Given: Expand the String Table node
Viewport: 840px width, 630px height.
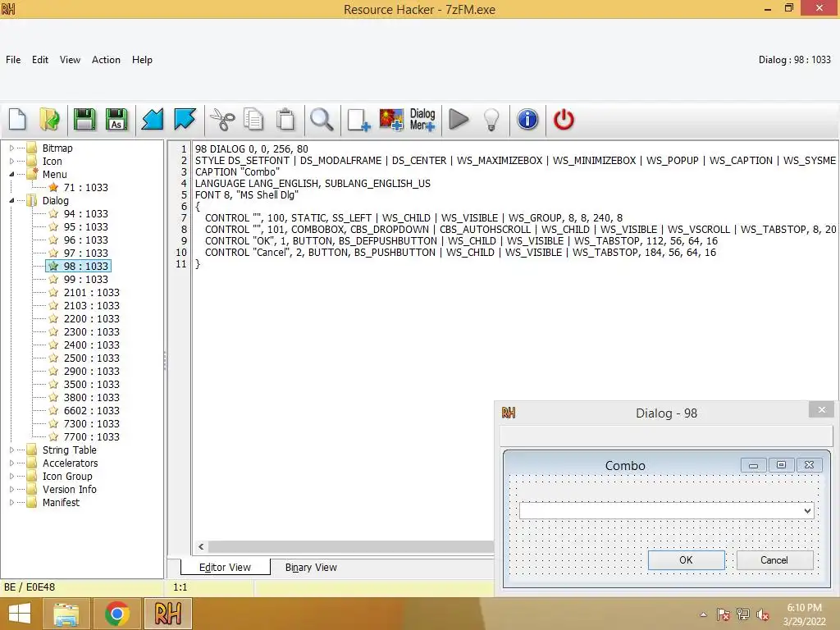Looking at the screenshot, I should (x=11, y=450).
